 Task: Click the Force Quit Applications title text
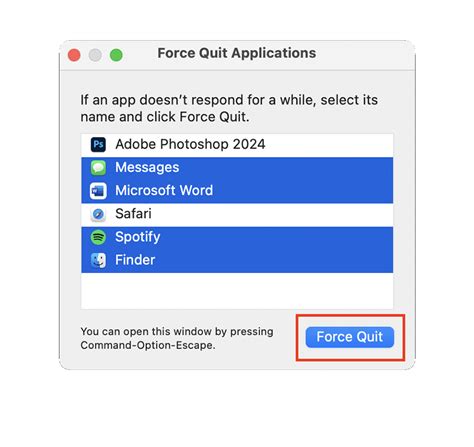[237, 53]
